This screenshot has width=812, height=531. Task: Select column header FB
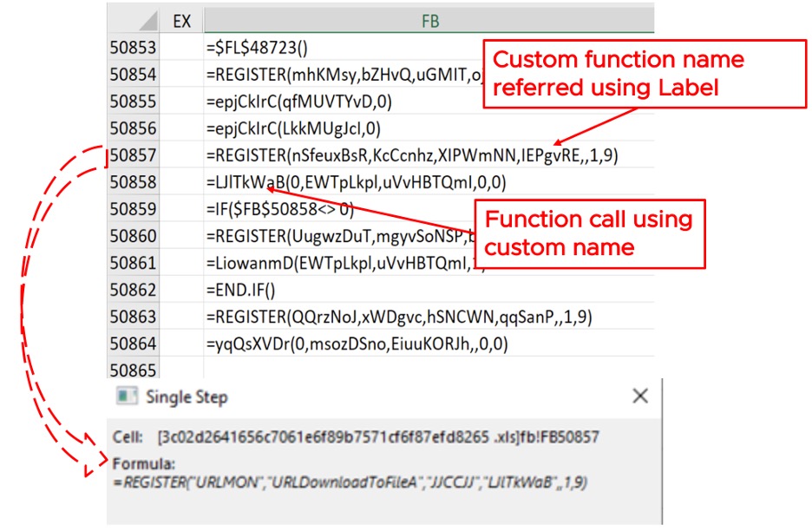pyautogui.click(x=429, y=21)
